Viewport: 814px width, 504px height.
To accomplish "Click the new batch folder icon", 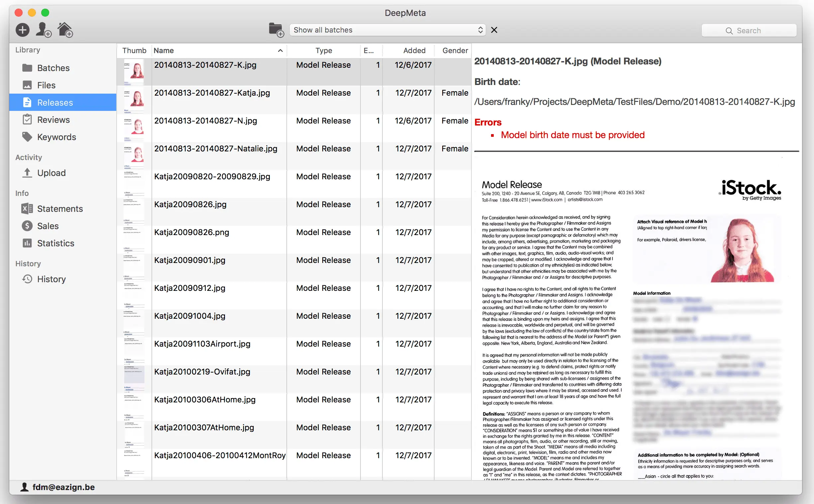I will [276, 30].
